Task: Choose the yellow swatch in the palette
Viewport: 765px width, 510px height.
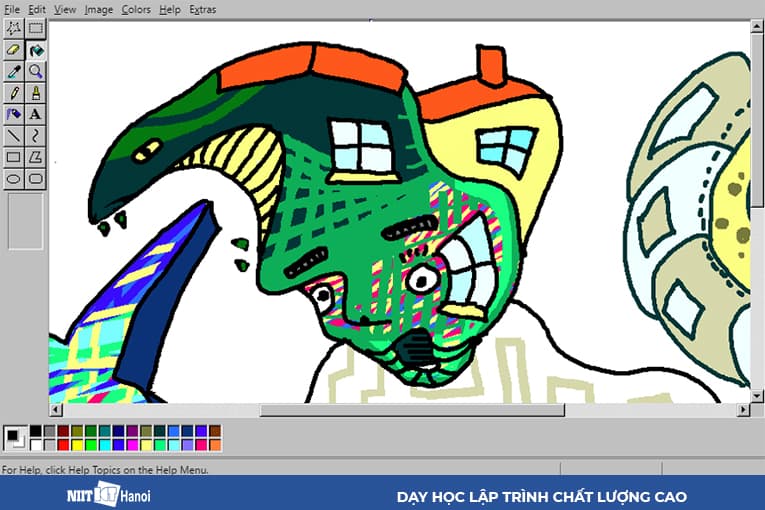Action: (77, 444)
